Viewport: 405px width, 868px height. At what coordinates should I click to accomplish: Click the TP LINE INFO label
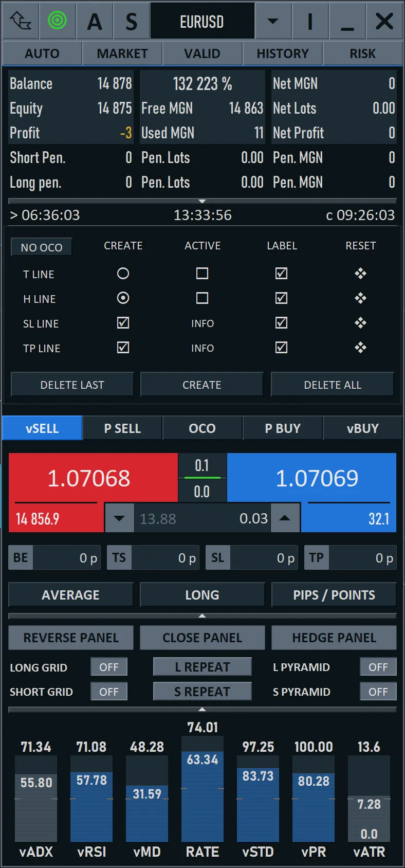(x=202, y=348)
